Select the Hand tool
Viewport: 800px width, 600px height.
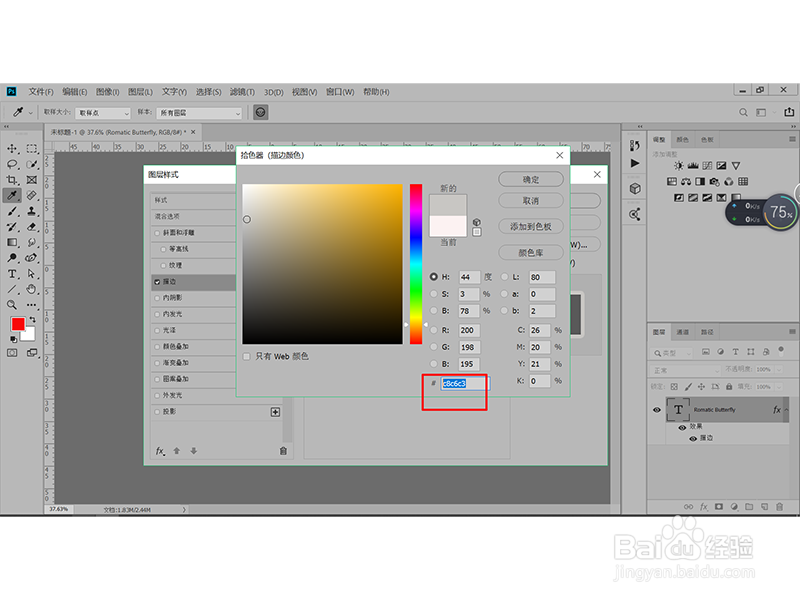coord(32,289)
